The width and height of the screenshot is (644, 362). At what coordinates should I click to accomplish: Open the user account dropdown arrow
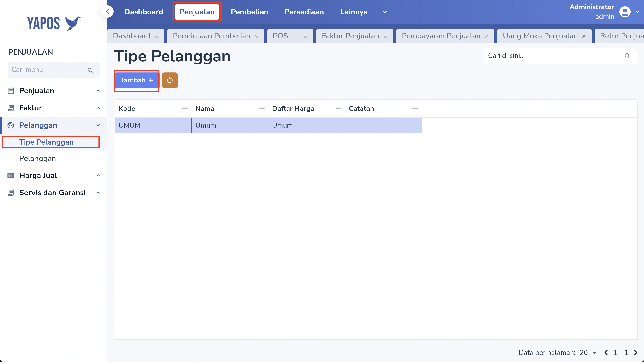(x=637, y=12)
